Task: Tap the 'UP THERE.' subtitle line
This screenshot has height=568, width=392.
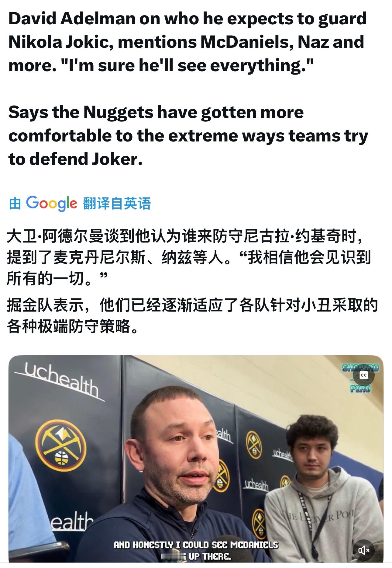Action: tap(210, 556)
